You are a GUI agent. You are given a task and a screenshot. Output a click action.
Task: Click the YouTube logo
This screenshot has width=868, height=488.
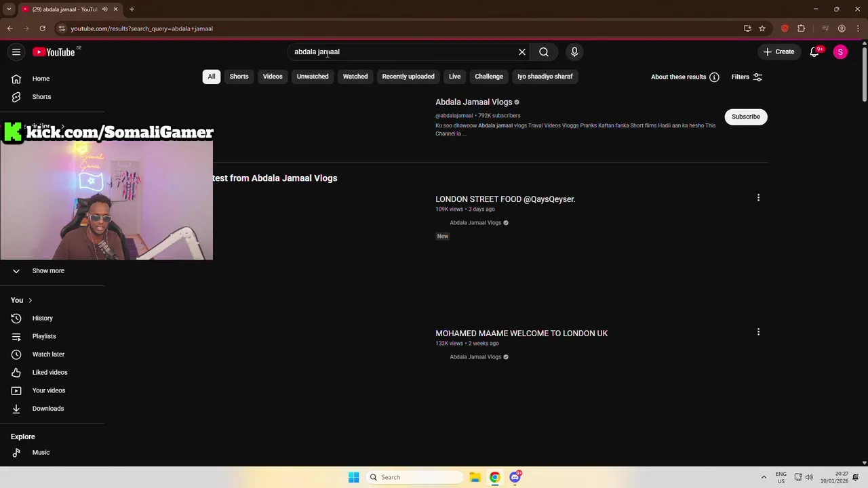(54, 52)
